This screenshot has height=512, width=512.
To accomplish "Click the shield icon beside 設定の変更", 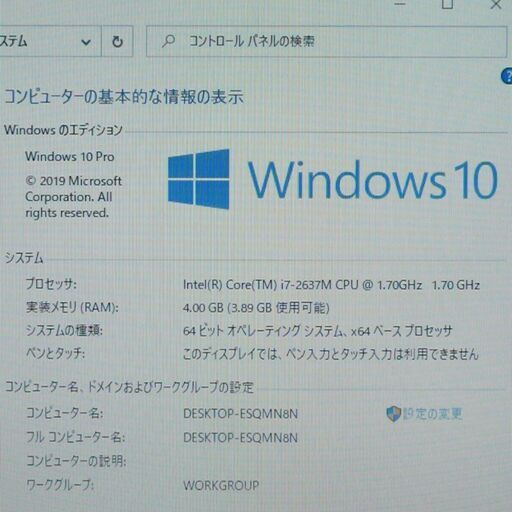I will [393, 414].
